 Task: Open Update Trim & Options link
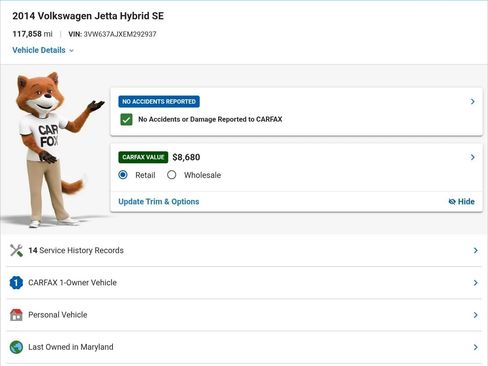pyautogui.click(x=159, y=201)
